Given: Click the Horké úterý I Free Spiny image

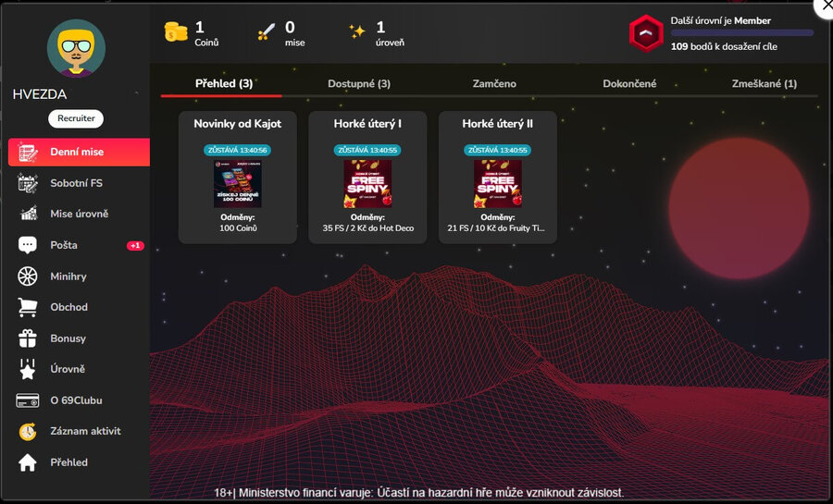Looking at the screenshot, I should (x=367, y=183).
